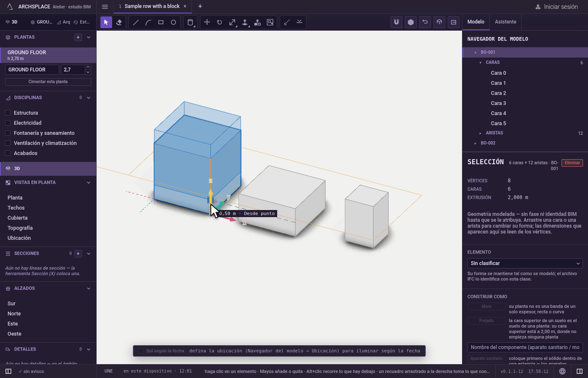
Task: Pick the Circle tool
Action: pyautogui.click(x=173, y=22)
